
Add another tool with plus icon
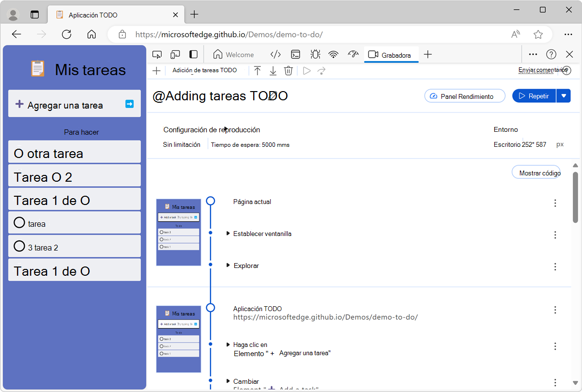428,54
